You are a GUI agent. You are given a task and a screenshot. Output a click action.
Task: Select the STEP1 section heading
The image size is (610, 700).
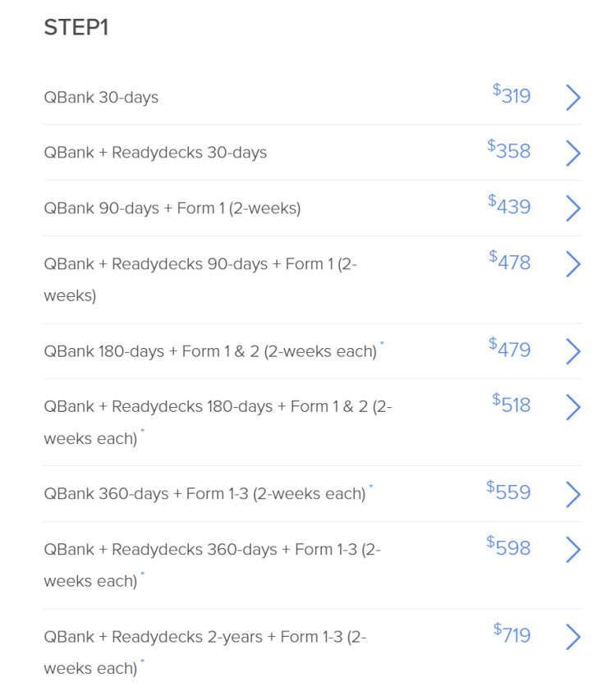[76, 27]
